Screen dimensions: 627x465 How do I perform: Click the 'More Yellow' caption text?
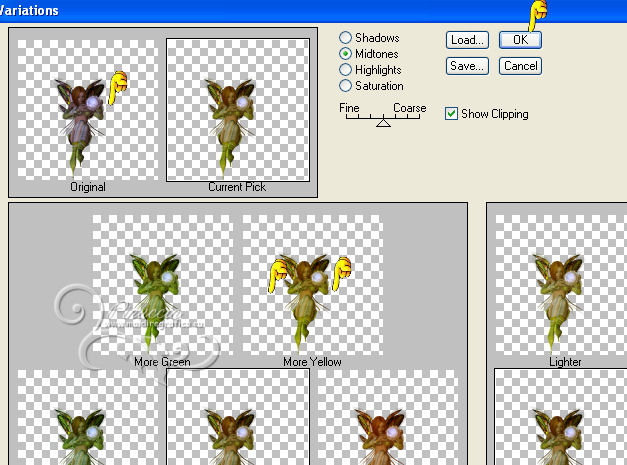312,362
